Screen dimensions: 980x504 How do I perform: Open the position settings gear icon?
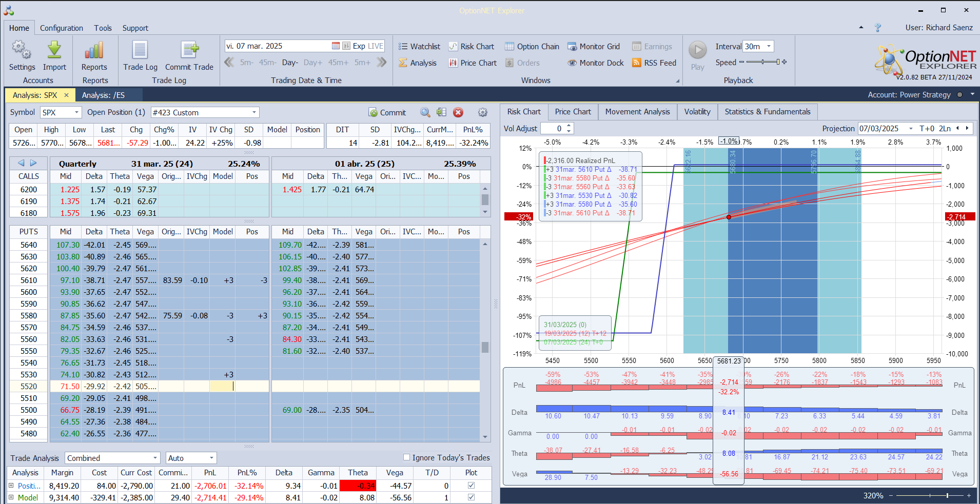click(x=483, y=112)
